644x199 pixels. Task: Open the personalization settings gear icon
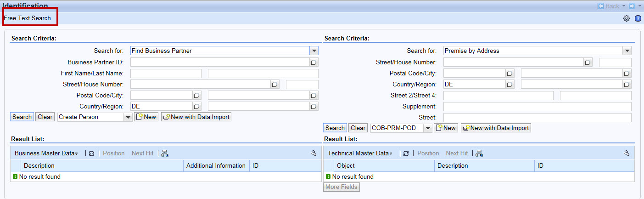626,18
